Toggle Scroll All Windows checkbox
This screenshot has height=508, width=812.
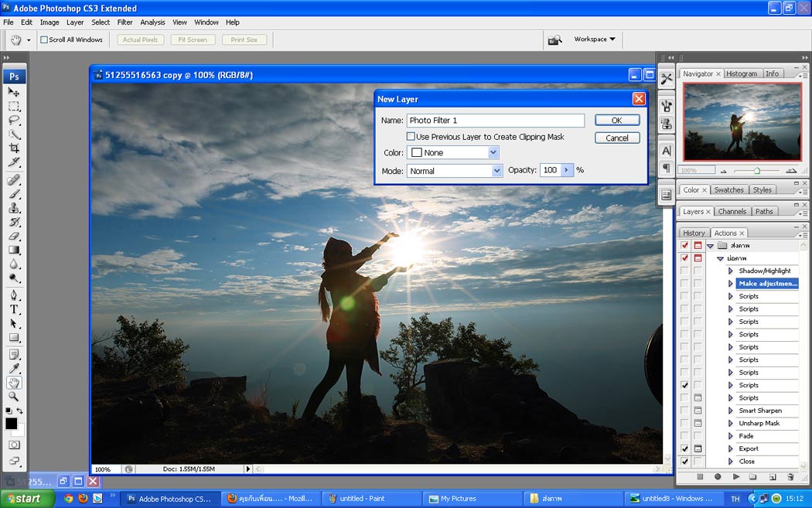pyautogui.click(x=44, y=39)
